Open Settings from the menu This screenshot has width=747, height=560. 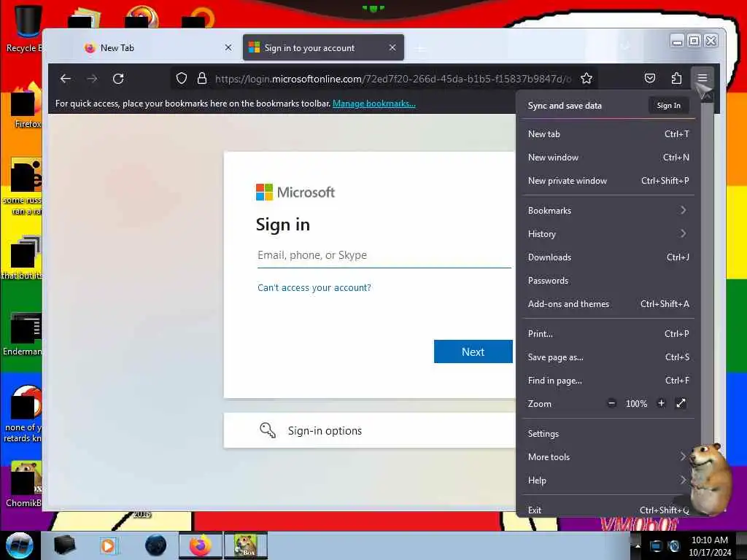tap(608, 434)
